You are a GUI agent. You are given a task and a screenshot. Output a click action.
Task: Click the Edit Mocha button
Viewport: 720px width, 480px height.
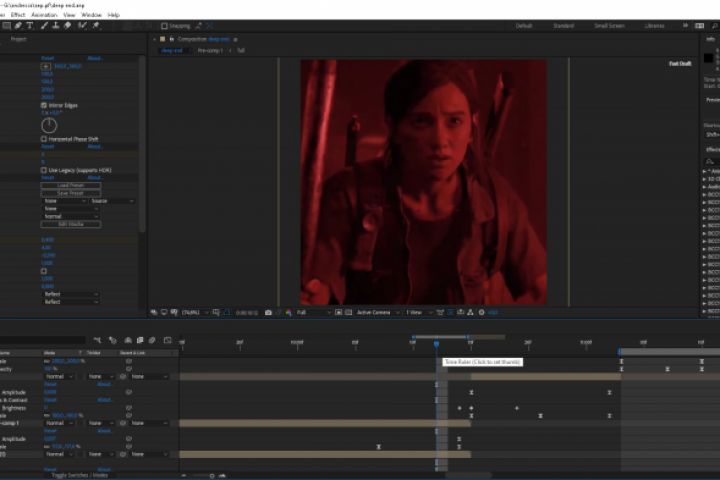[x=70, y=224]
